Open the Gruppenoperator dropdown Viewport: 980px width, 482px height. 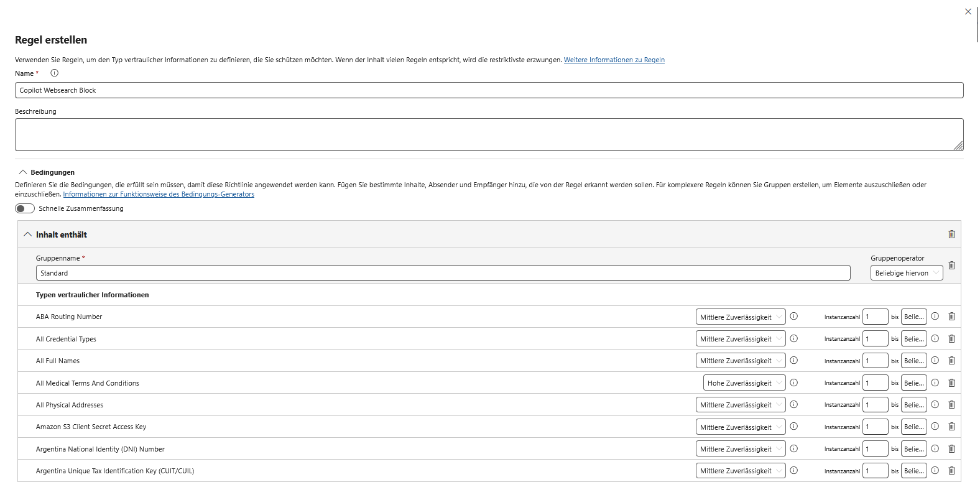(906, 273)
